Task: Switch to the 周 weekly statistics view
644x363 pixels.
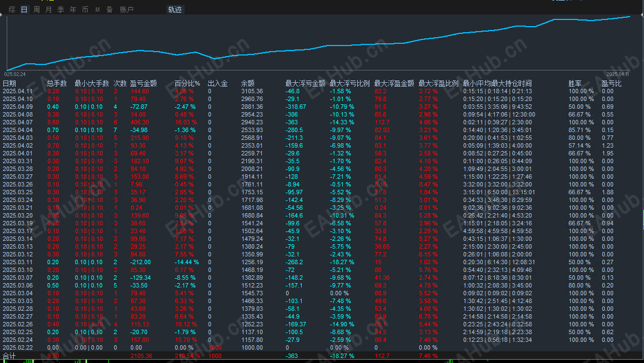Action: coord(36,9)
